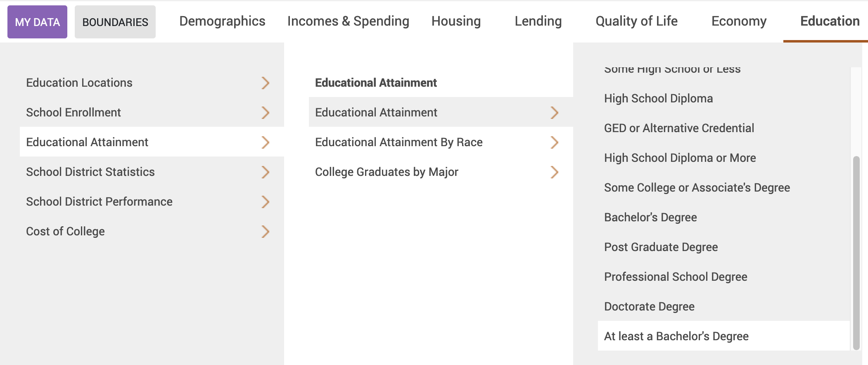Click the attainment list vertical scrollbar

tap(856, 252)
